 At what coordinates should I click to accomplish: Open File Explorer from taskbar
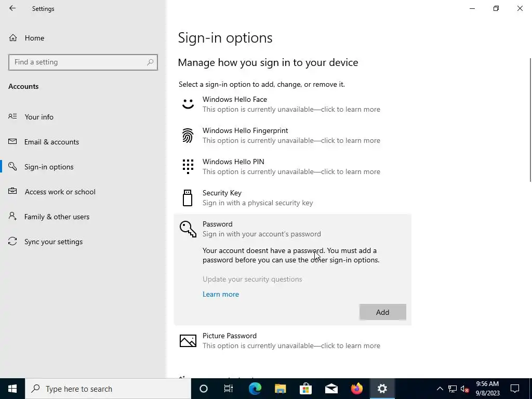(280, 389)
